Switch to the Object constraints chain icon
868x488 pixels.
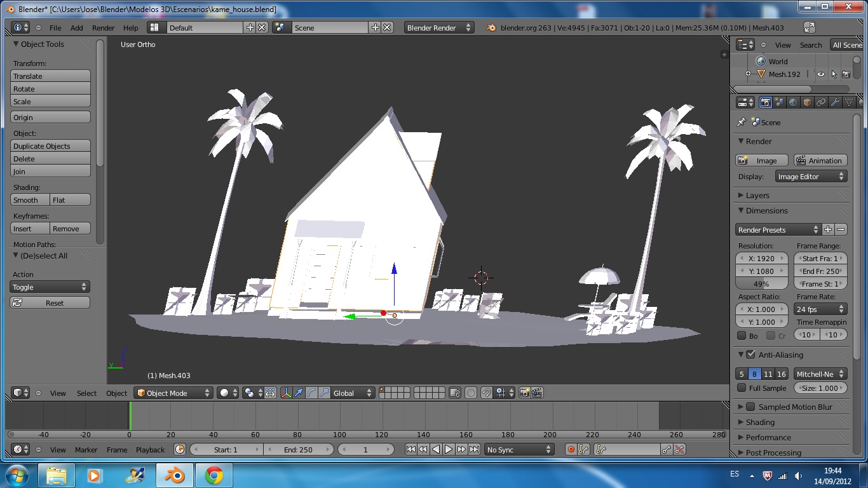pos(821,102)
